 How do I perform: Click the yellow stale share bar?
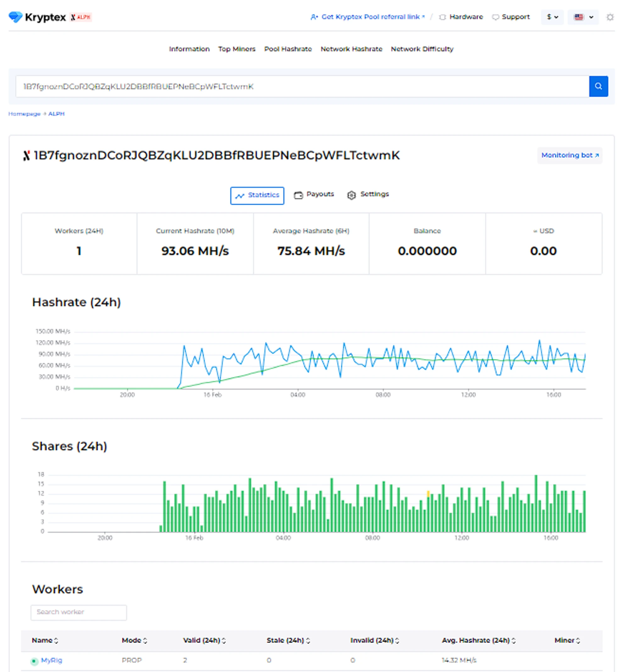pyautogui.click(x=428, y=494)
